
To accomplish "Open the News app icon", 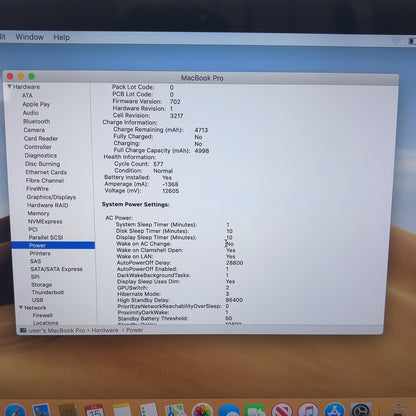I will click(x=282, y=410).
